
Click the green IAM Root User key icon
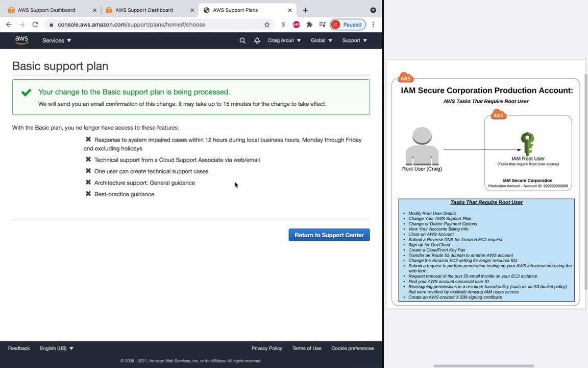[x=528, y=144]
